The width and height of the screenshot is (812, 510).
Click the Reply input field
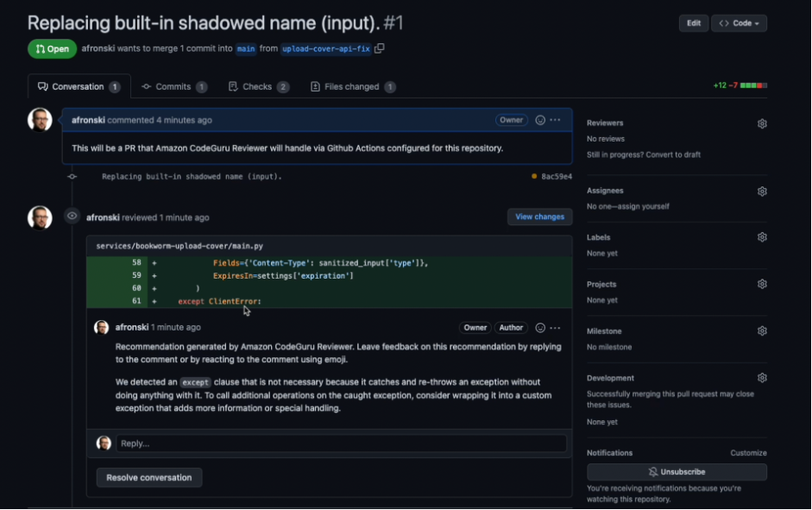pyautogui.click(x=341, y=444)
